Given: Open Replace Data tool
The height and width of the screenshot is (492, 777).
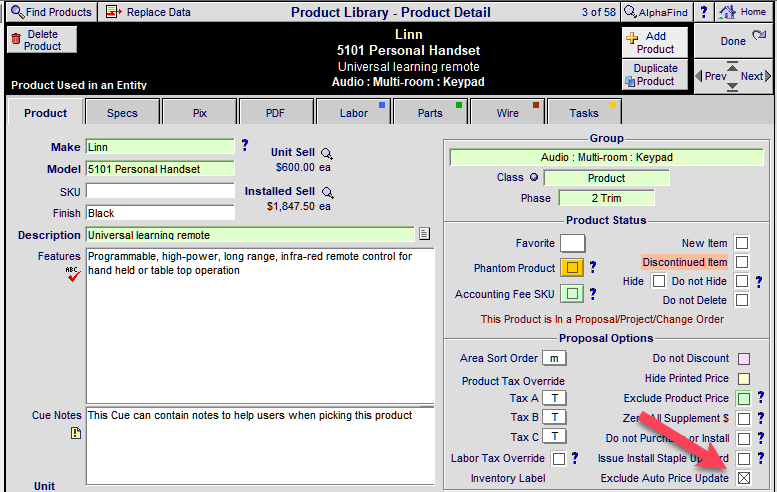Looking at the screenshot, I should [148, 12].
